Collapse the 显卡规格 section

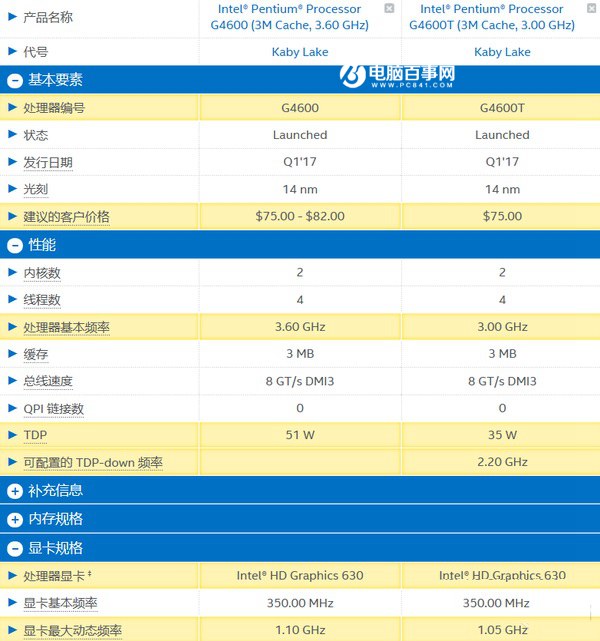tap(15, 549)
